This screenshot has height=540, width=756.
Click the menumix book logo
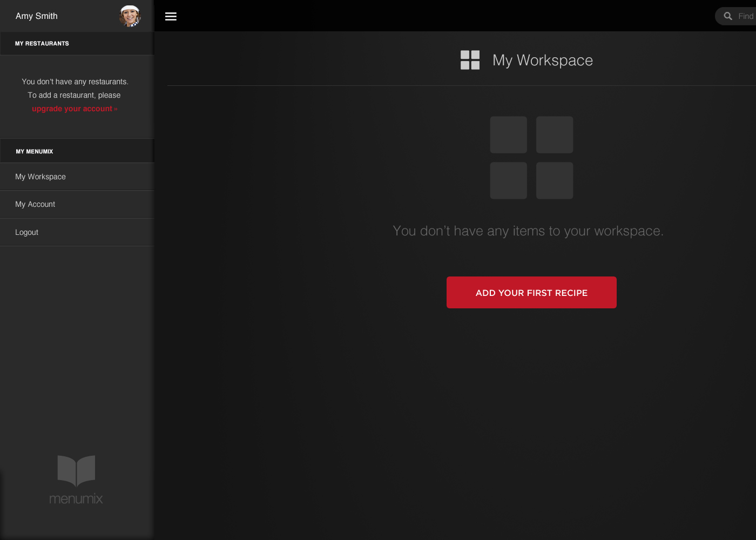click(x=76, y=480)
